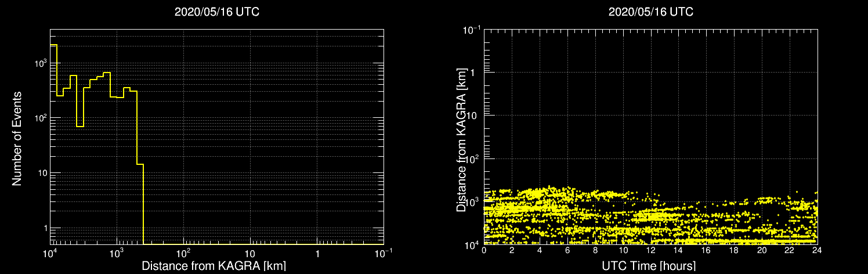Click the 24 tick on UTC Time axis
868x274 pixels.
pyautogui.click(x=816, y=250)
